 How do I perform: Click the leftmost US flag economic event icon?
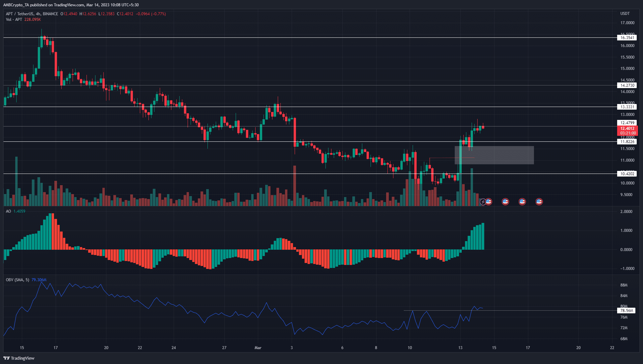489,201
